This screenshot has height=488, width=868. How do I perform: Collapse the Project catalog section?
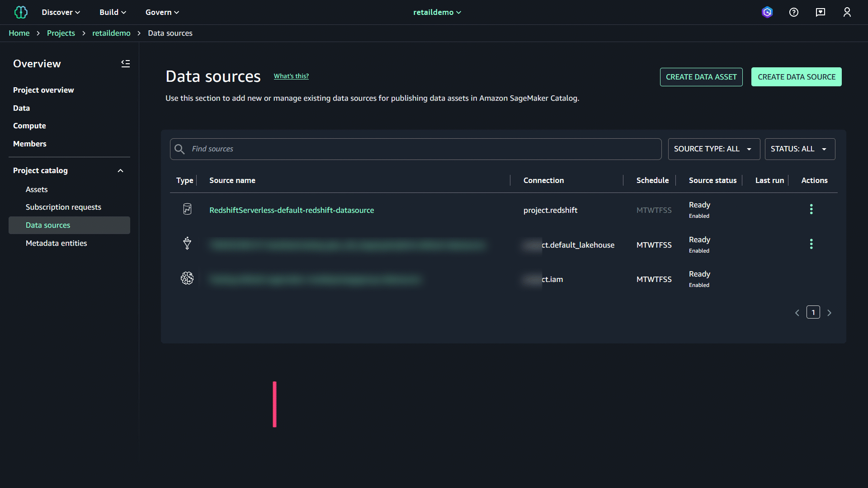point(120,171)
